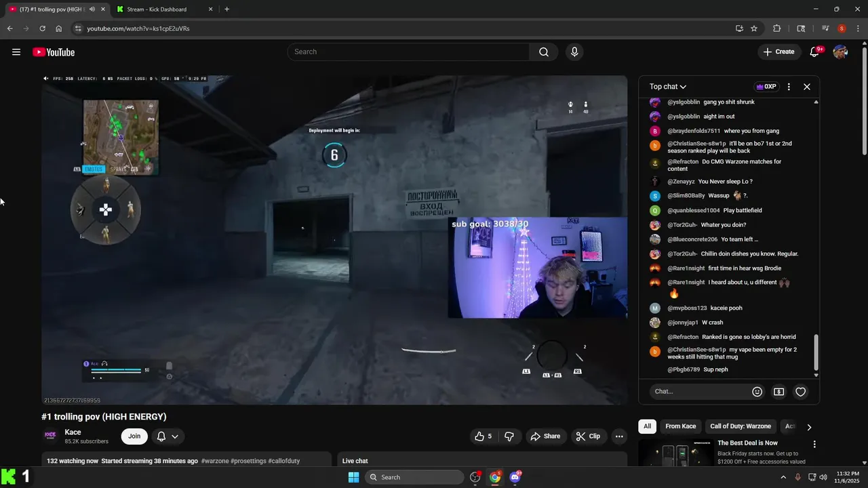The height and width of the screenshot is (488, 868).
Task: View site information icon in address bar
Action: 78,28
